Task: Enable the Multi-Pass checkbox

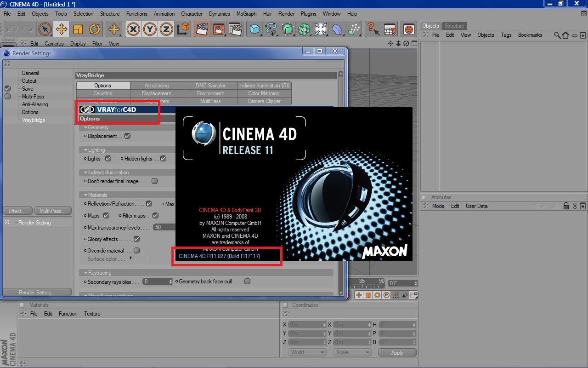Action: (7, 97)
